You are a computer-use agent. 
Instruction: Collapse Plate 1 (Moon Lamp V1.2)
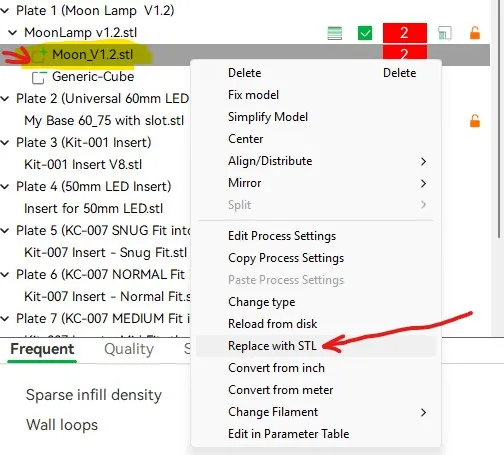point(5,11)
